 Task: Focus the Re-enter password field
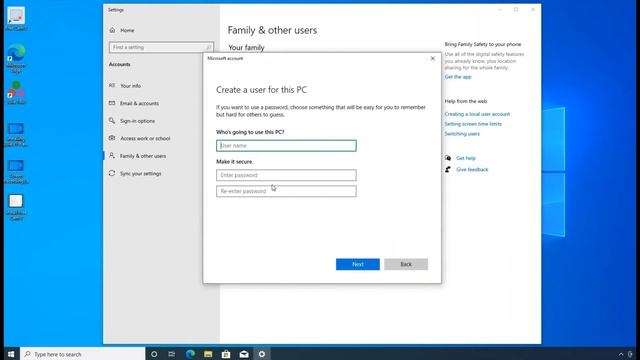point(286,191)
